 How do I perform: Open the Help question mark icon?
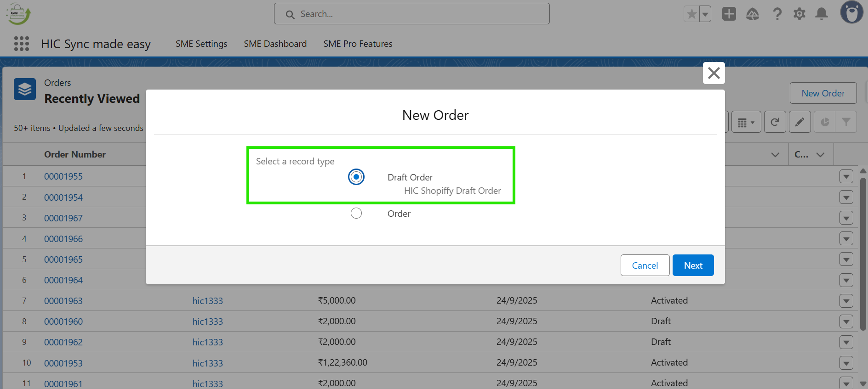(777, 14)
